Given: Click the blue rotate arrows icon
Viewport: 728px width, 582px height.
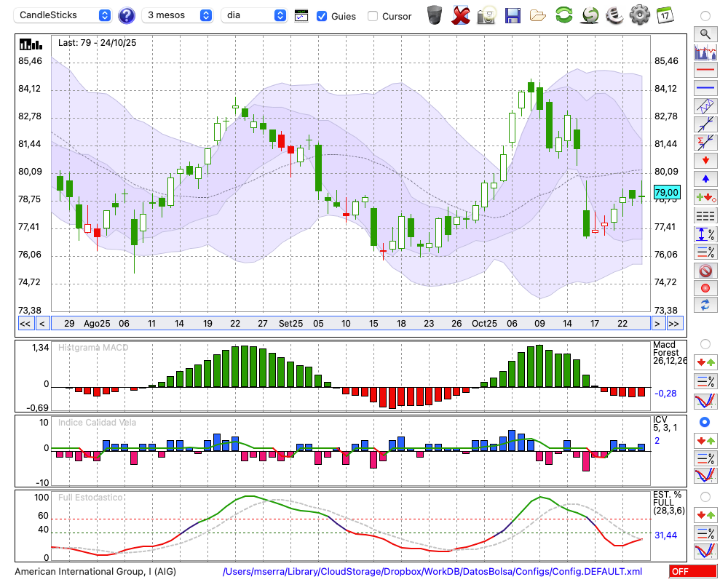Looking at the screenshot, I should [x=705, y=305].
